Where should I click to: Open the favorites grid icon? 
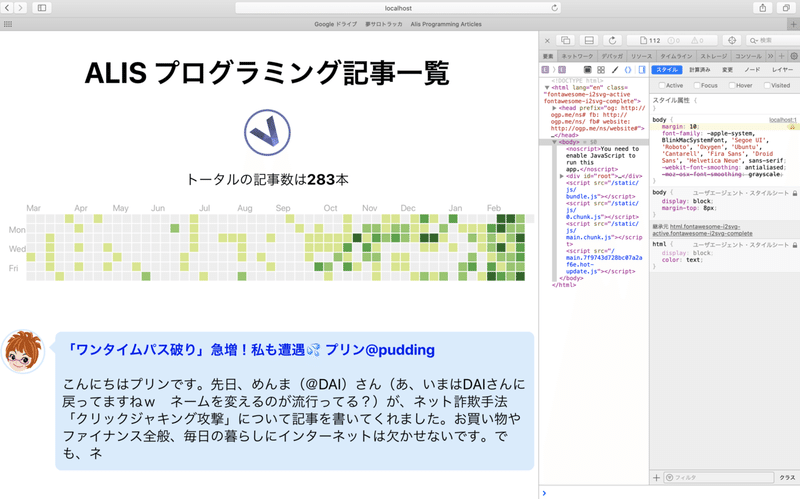point(8,24)
